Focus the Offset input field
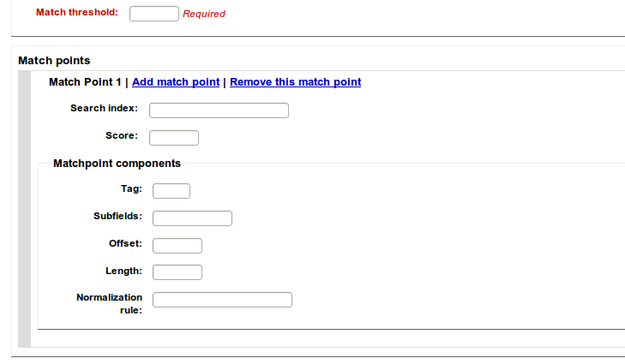 pos(177,246)
